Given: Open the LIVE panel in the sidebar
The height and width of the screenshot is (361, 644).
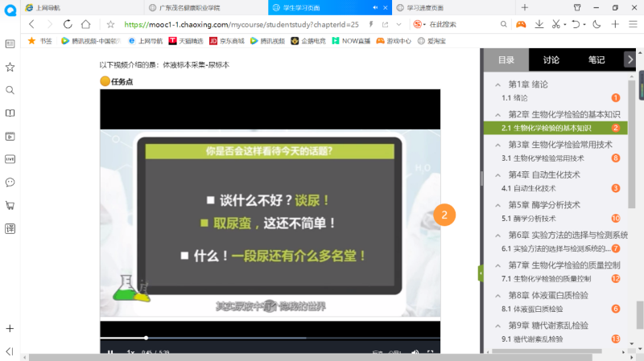Looking at the screenshot, I should tap(10, 159).
